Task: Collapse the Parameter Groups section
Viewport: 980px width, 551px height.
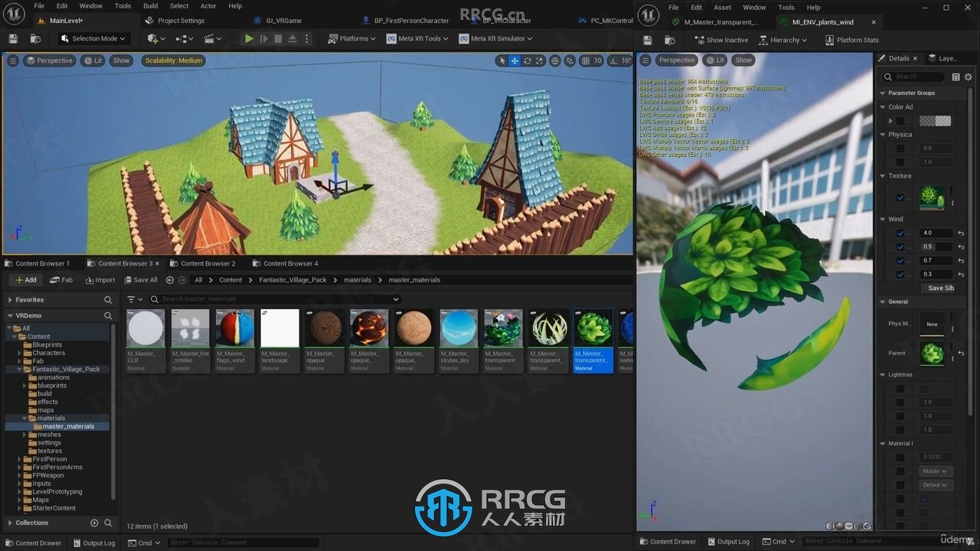Action: [883, 93]
